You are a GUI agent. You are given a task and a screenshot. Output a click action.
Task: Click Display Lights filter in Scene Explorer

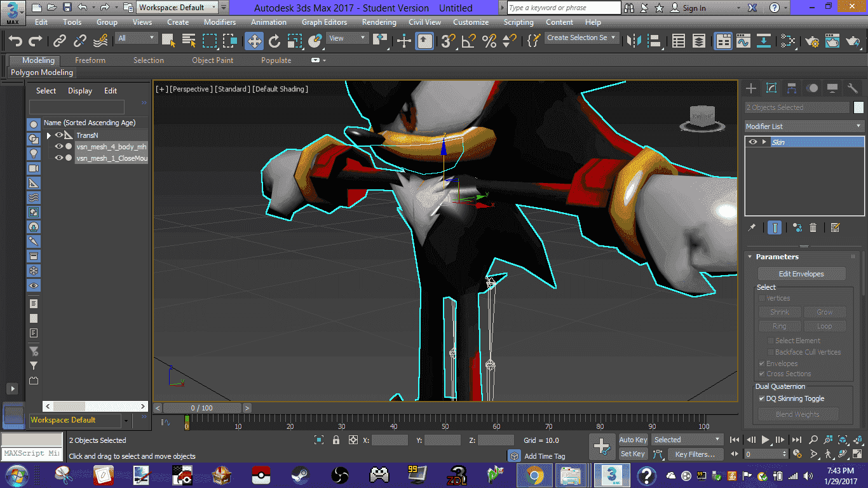coord(34,154)
